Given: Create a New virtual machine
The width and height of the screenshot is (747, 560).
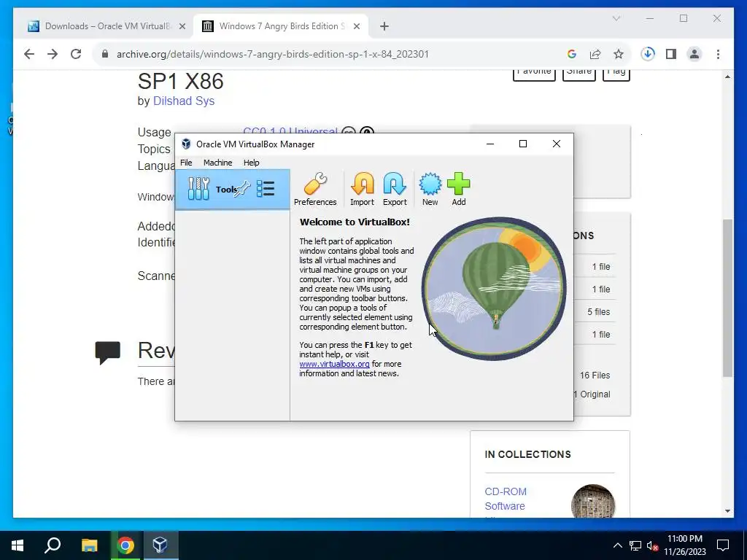Looking at the screenshot, I should tap(430, 189).
